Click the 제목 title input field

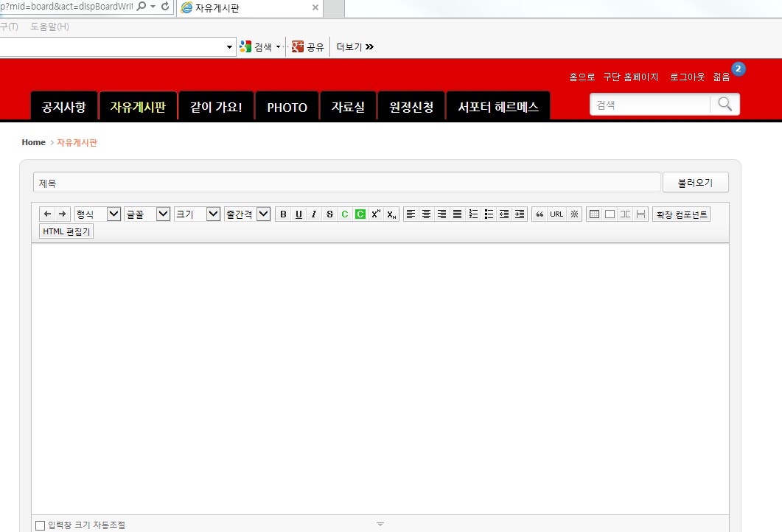click(348, 182)
